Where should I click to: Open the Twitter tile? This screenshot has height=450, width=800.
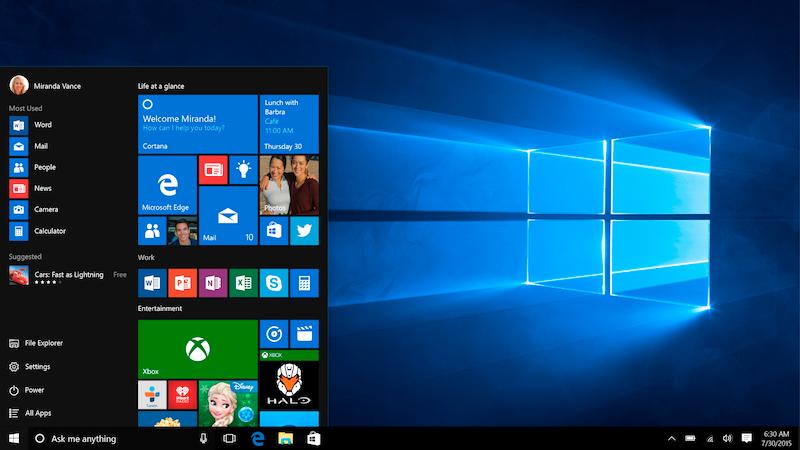coord(305,231)
